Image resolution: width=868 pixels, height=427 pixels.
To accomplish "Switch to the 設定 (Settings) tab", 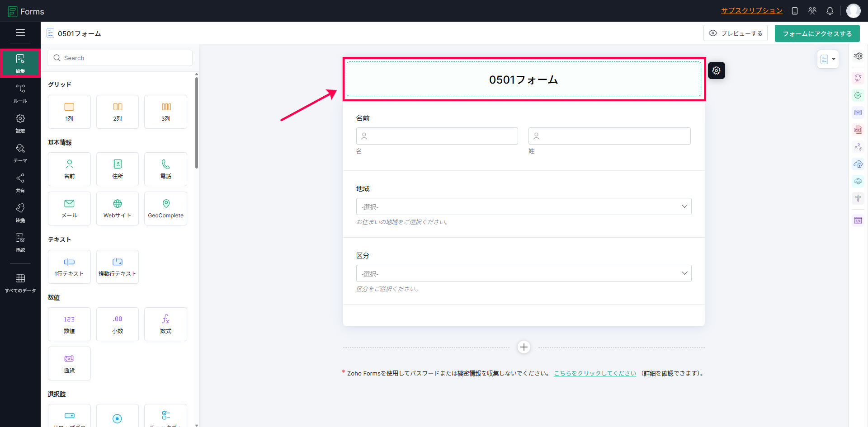I will 20,123.
